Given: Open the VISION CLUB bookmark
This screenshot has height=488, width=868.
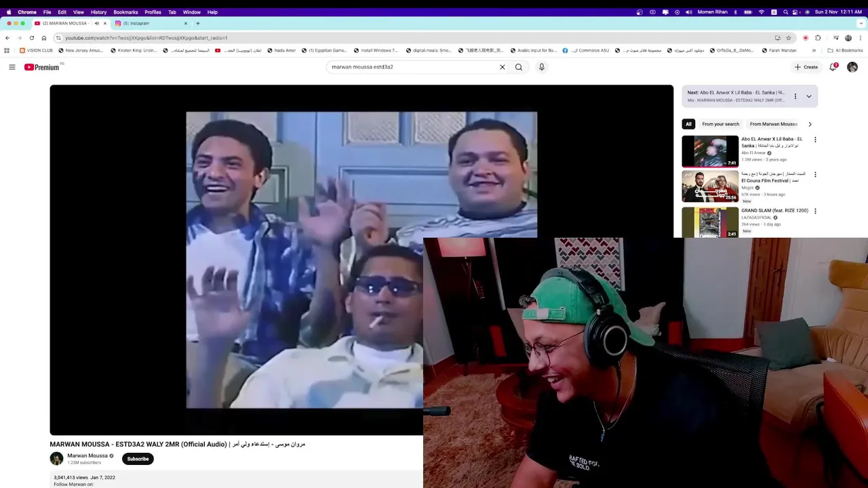Looking at the screenshot, I should (36, 50).
